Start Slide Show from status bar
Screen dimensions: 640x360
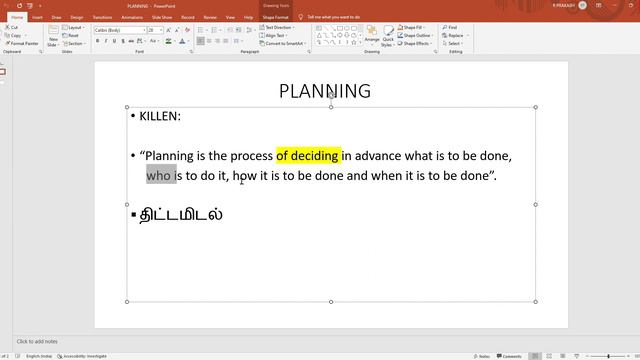click(576, 356)
